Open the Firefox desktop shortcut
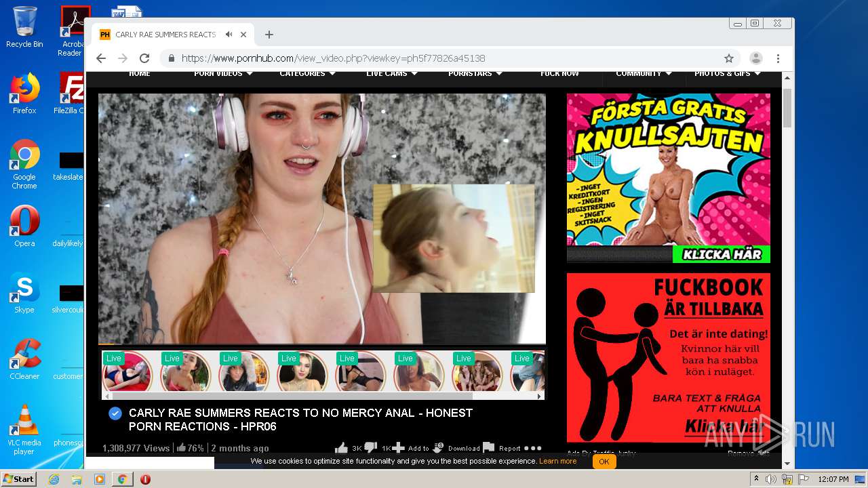This screenshot has height=488, width=868. coord(24,94)
